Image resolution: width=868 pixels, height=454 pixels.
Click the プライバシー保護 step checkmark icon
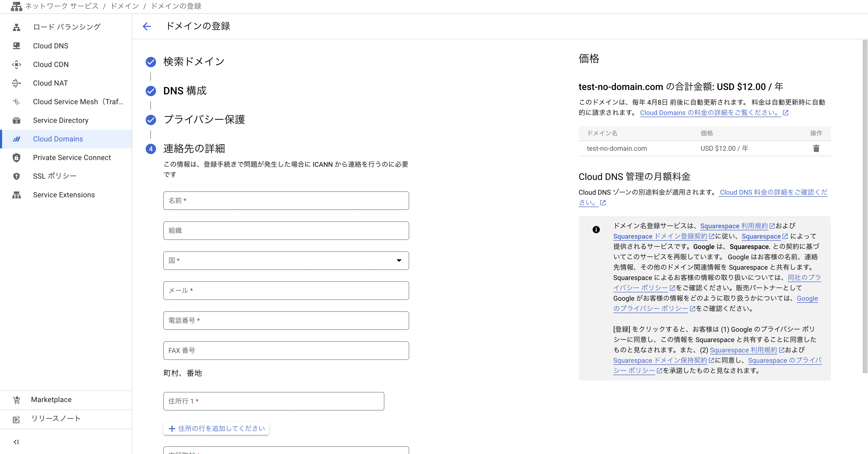pyautogui.click(x=151, y=120)
